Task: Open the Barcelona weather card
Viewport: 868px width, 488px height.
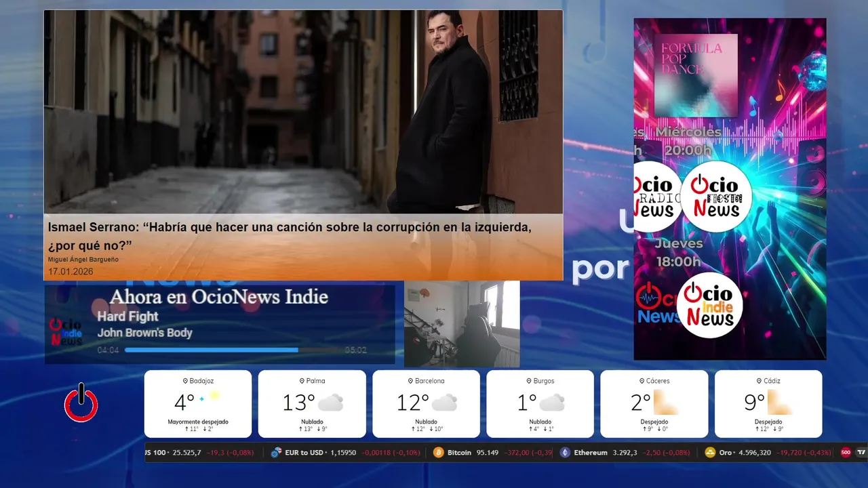Action: [426, 404]
